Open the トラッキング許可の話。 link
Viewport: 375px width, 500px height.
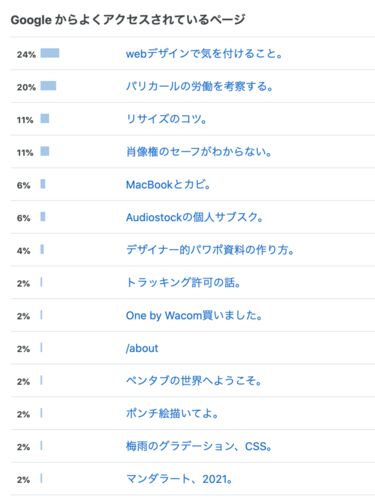pyautogui.click(x=183, y=283)
